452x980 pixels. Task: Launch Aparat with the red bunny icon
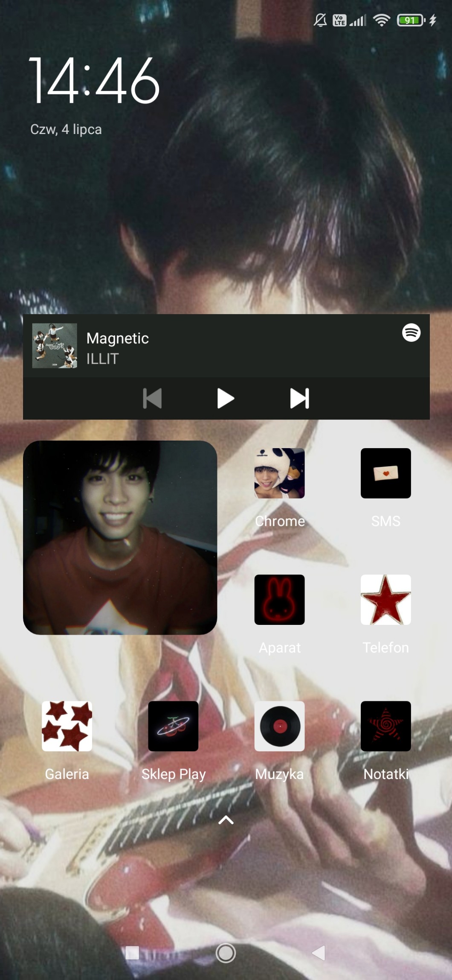pos(279,599)
